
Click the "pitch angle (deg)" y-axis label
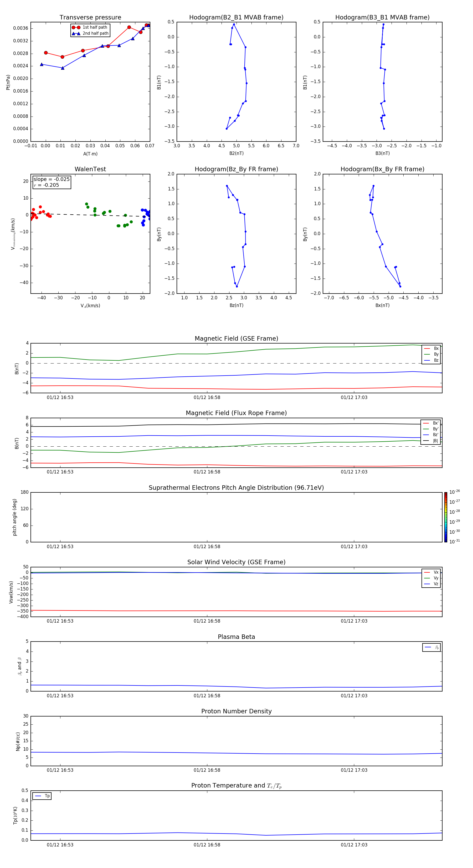coord(14,517)
